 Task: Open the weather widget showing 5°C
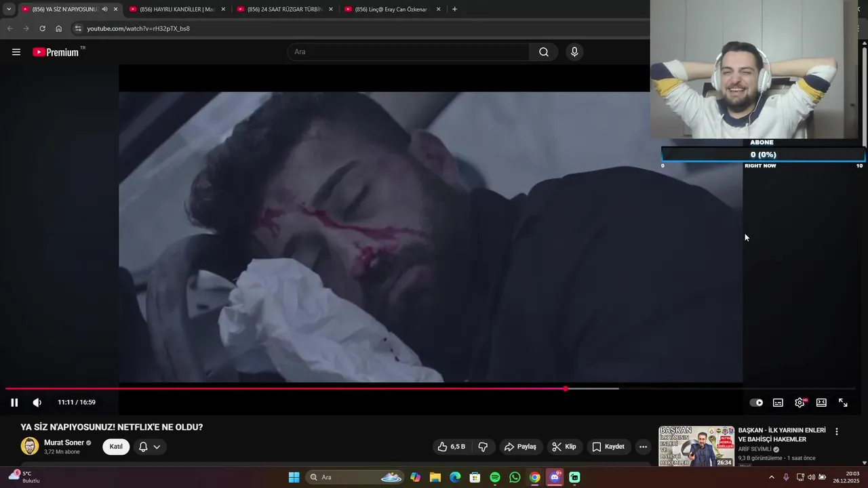(24, 477)
